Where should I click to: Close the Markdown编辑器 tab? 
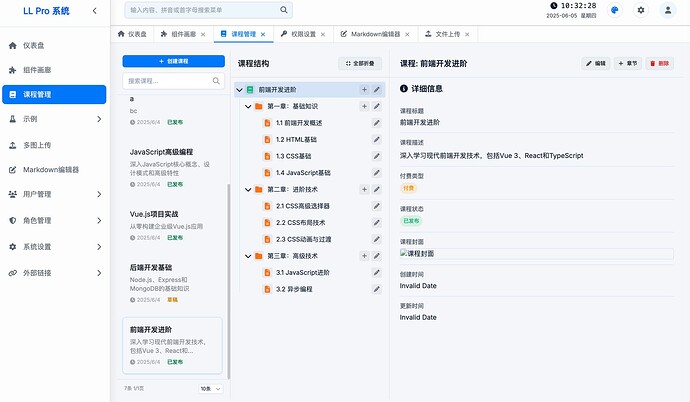[407, 34]
